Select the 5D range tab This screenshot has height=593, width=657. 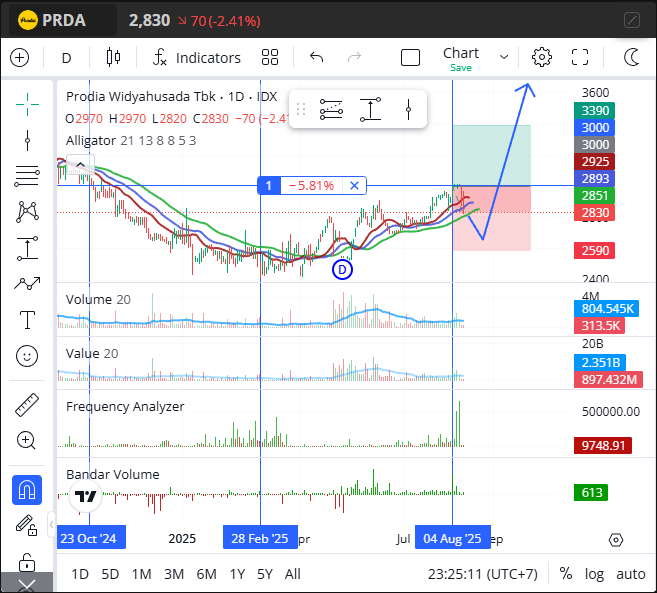[x=110, y=574]
